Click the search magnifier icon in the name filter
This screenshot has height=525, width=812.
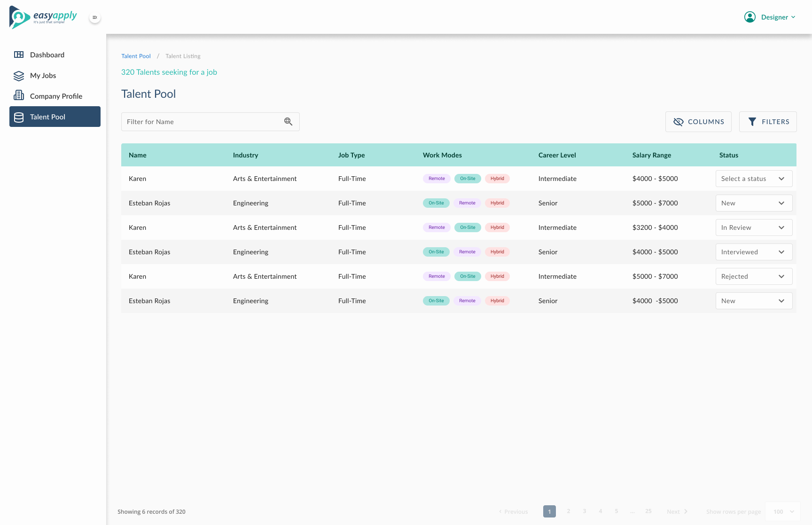click(288, 122)
